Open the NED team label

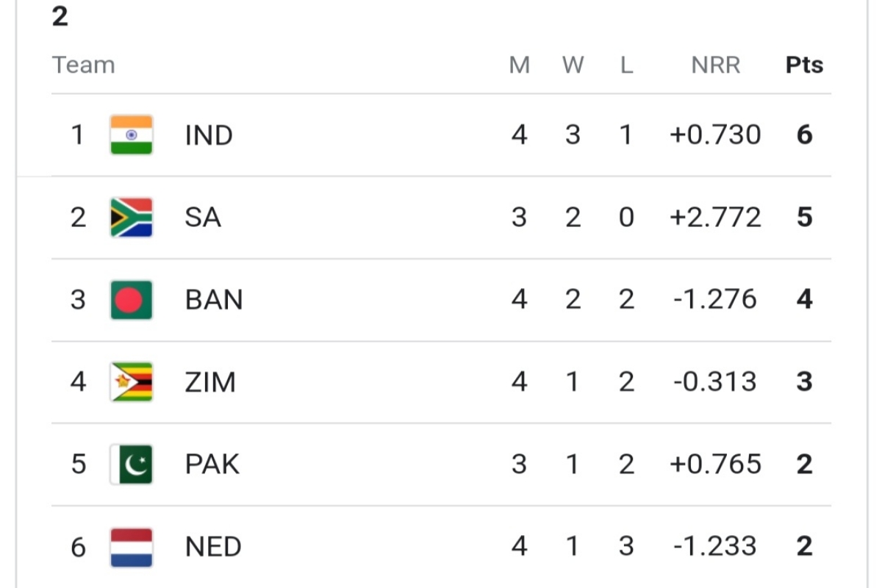(x=213, y=547)
